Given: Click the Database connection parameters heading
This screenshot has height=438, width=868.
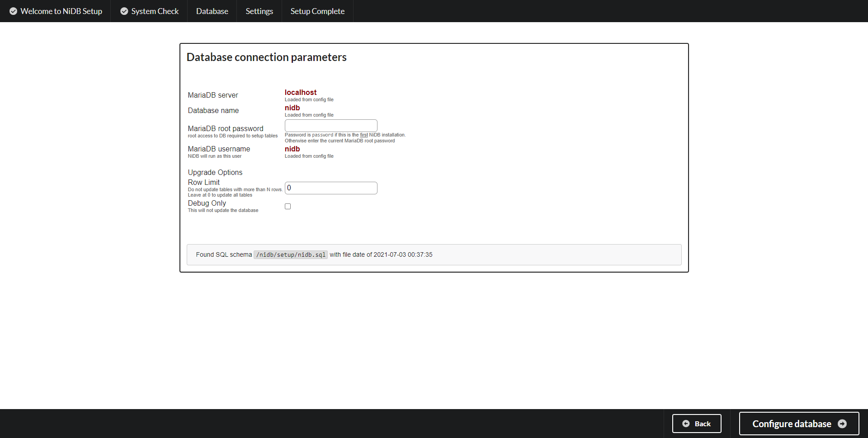Looking at the screenshot, I should (x=266, y=57).
